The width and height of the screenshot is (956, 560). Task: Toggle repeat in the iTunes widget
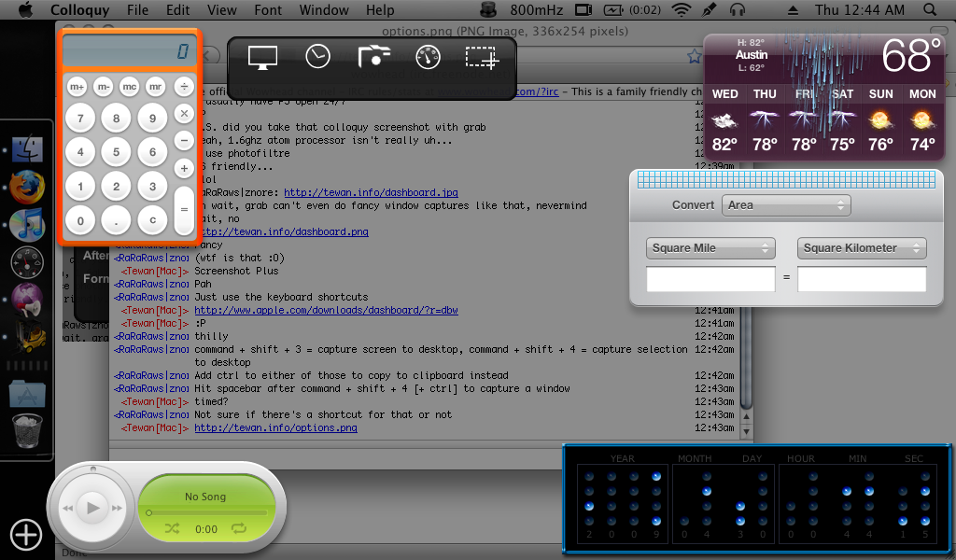pyautogui.click(x=238, y=529)
